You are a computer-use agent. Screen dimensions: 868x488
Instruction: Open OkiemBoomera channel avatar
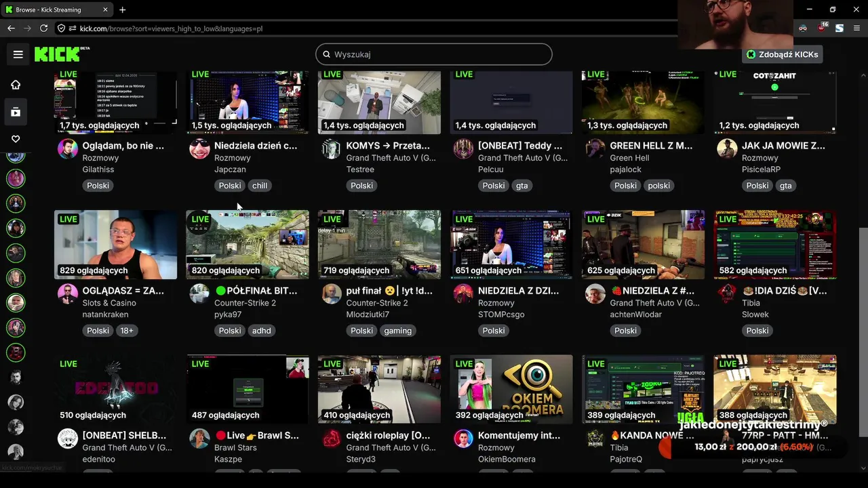(x=463, y=439)
